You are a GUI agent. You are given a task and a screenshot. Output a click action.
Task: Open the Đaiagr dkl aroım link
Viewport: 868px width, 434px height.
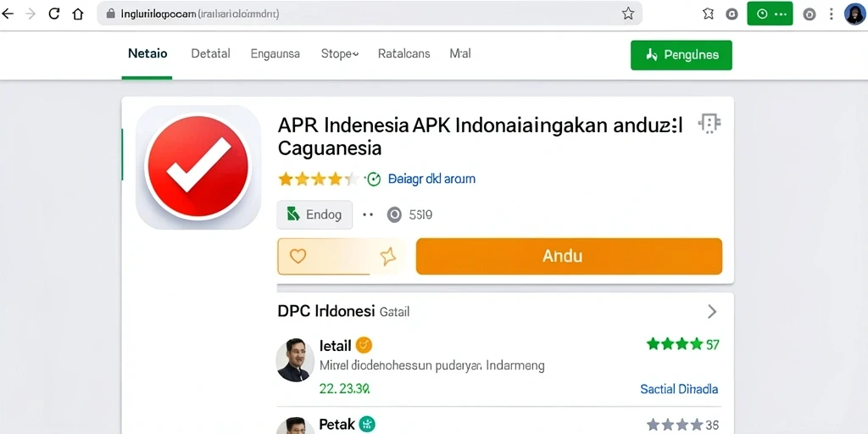coord(431,179)
